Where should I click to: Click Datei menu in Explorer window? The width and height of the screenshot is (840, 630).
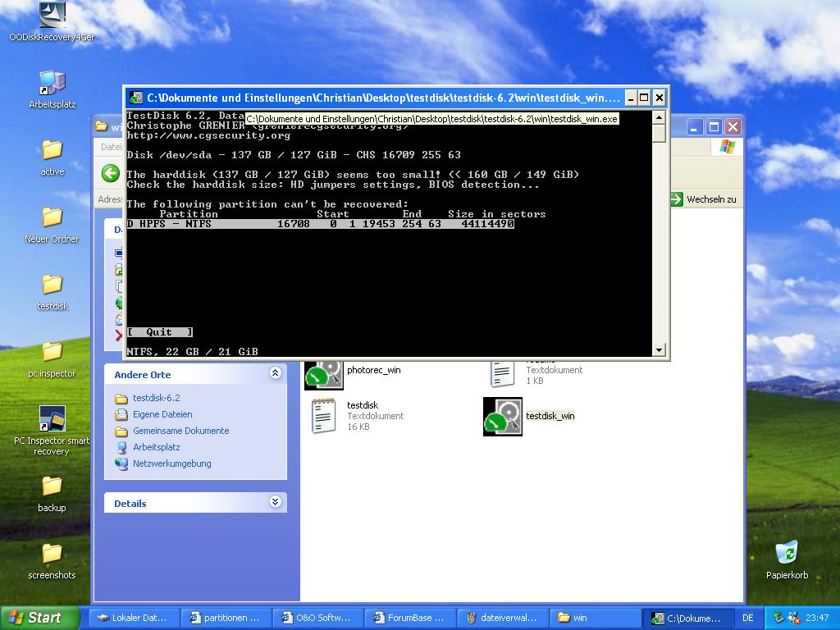[x=111, y=147]
